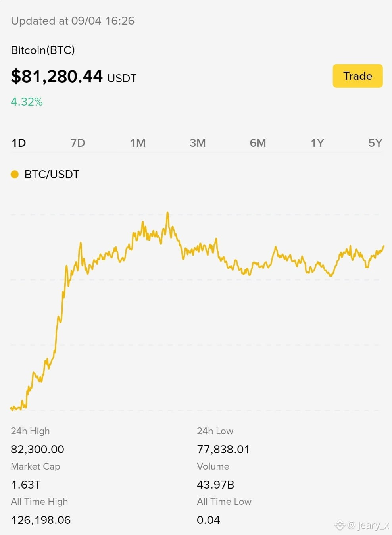
Task: Click the yellow Trade button
Action: [357, 76]
